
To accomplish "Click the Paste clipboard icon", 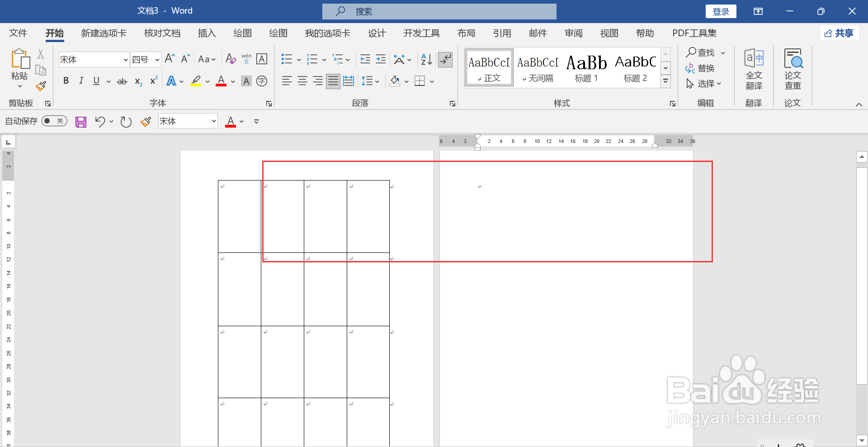I will coord(20,59).
